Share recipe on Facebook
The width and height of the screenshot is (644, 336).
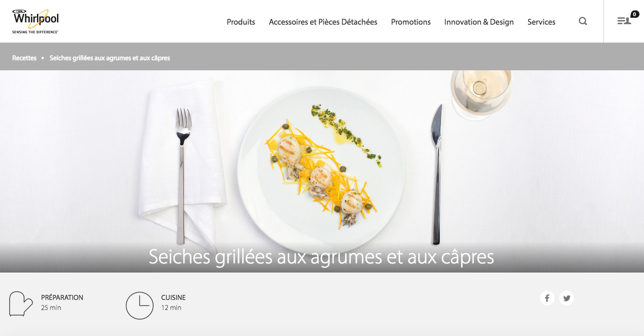click(x=547, y=298)
